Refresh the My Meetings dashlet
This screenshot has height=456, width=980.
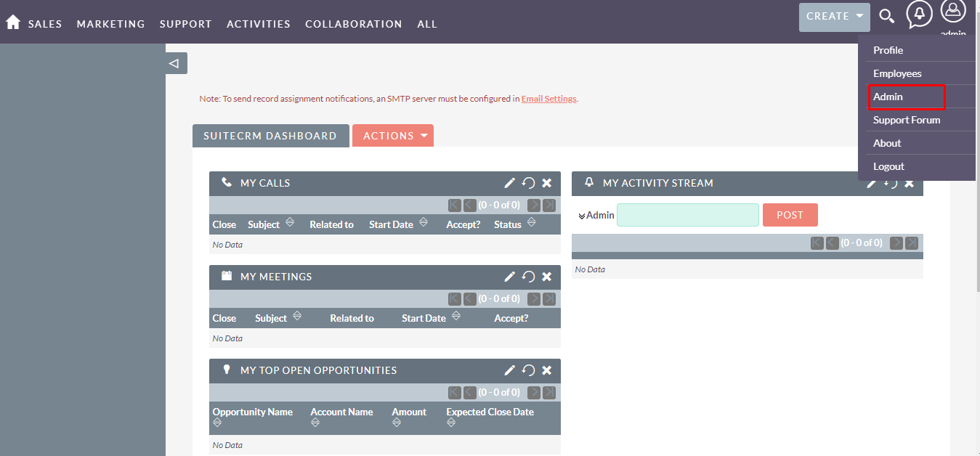click(x=528, y=277)
